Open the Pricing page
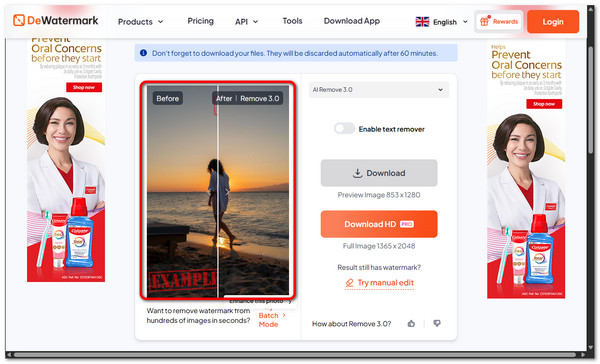The image size is (600, 364). 201,21
